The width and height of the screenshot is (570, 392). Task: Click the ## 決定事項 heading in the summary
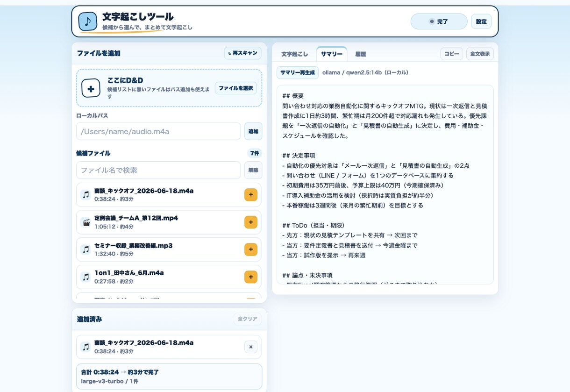click(x=299, y=156)
